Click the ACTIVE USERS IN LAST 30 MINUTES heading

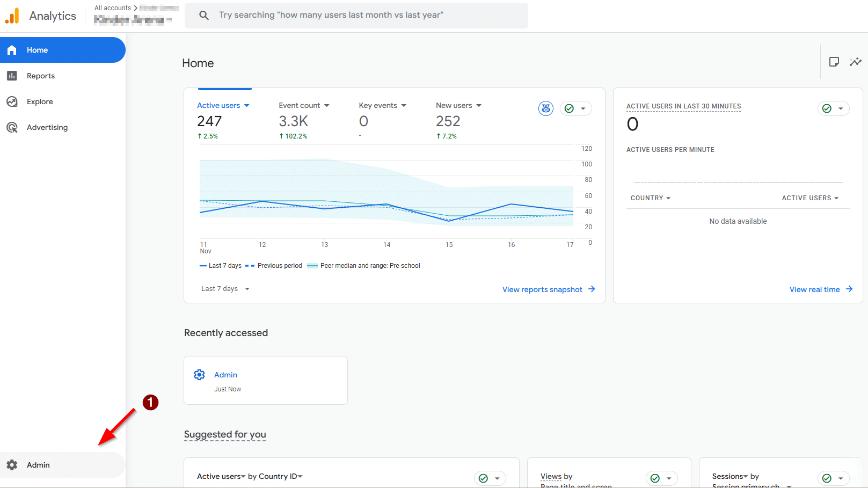(683, 106)
